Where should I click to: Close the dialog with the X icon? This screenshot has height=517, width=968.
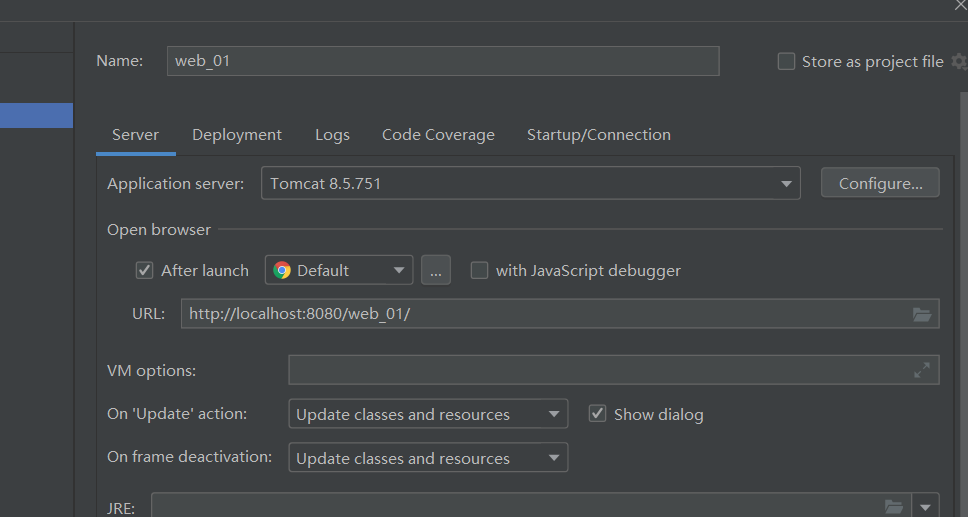[960, 6]
